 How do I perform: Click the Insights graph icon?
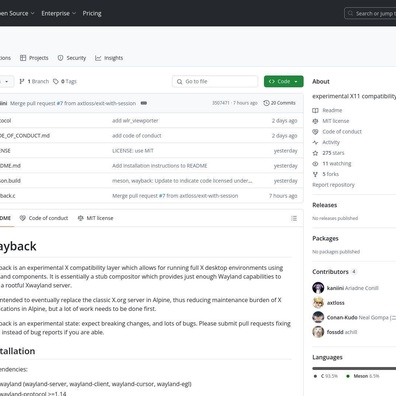coord(98,58)
